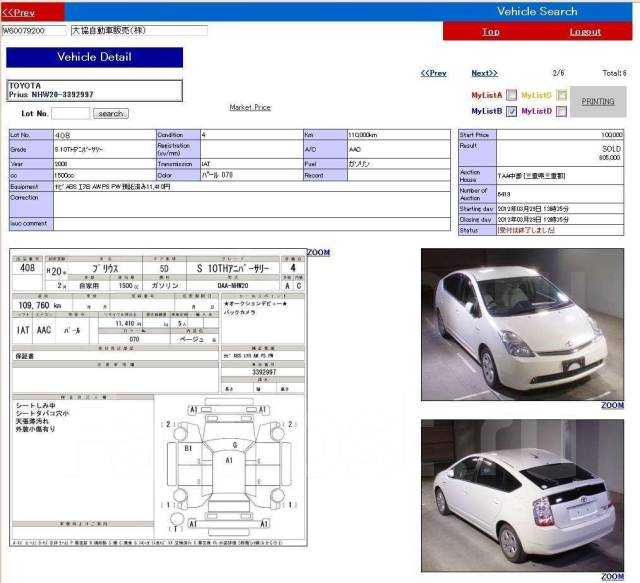Toggle the MyListA checkbox
This screenshot has width=640, height=583.
511,95
